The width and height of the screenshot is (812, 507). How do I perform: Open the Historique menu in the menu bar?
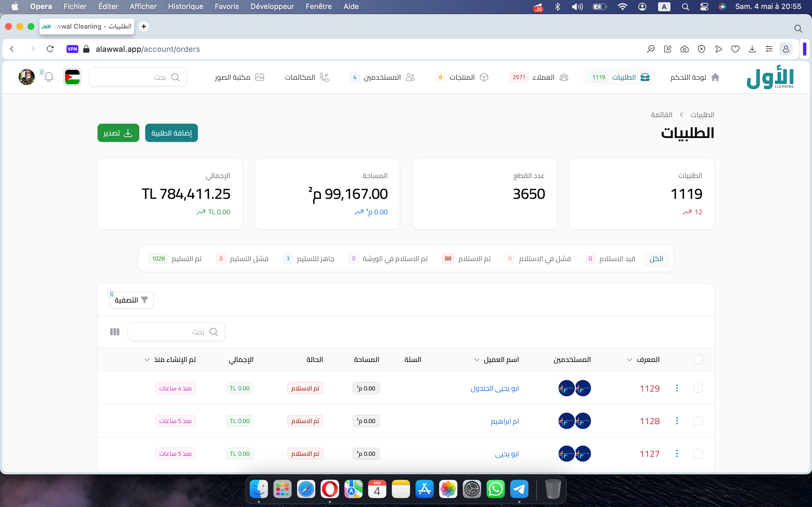point(186,6)
